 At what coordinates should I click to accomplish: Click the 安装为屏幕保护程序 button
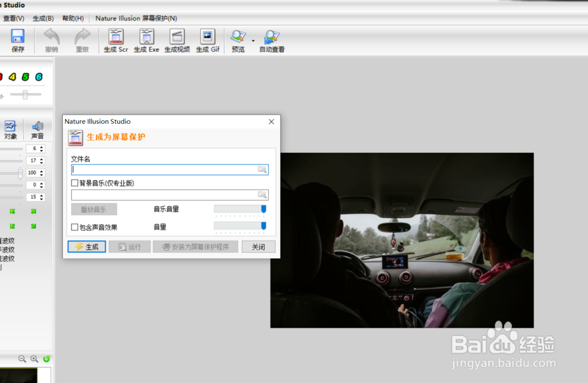195,247
